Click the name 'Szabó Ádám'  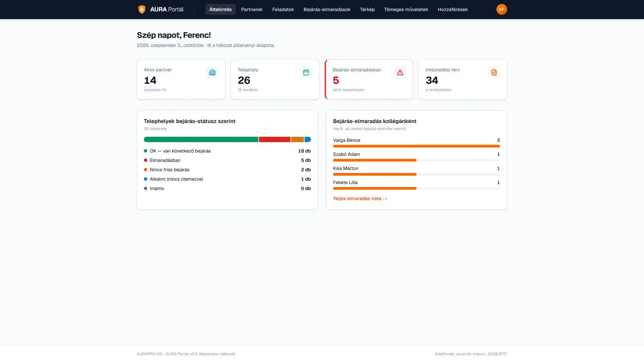[x=347, y=154]
